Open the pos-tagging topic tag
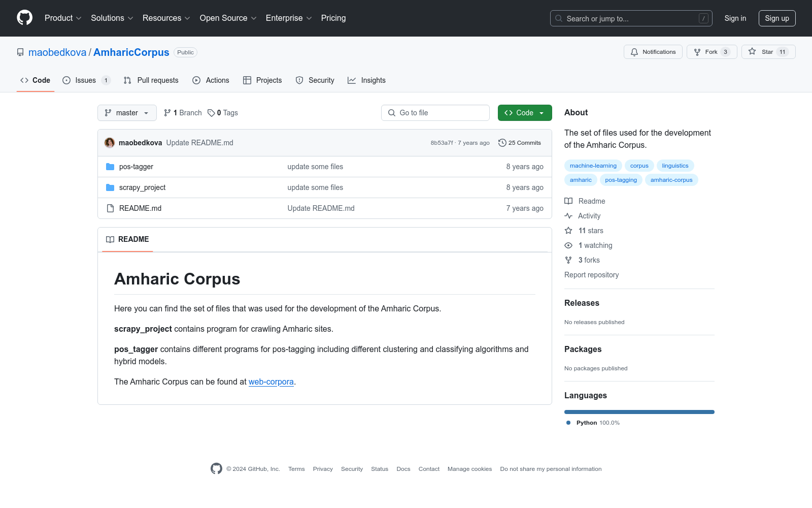Image resolution: width=812 pixels, height=508 pixels. pyautogui.click(x=621, y=180)
